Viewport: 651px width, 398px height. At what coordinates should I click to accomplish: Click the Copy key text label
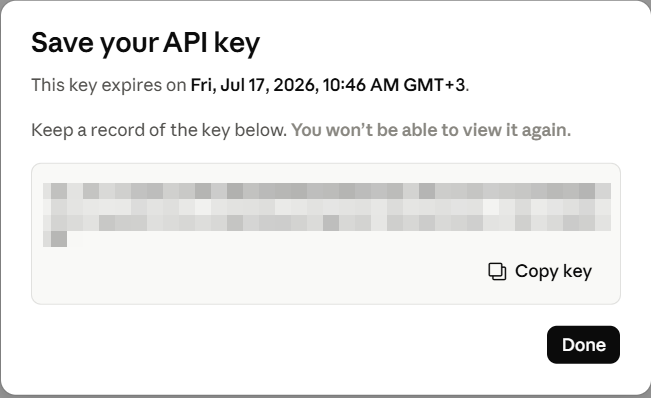pyautogui.click(x=553, y=272)
